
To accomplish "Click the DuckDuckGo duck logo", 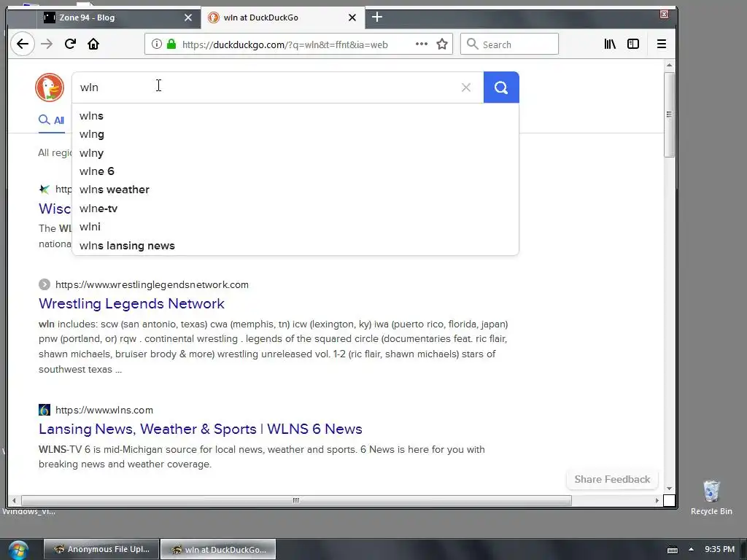I will [50, 87].
